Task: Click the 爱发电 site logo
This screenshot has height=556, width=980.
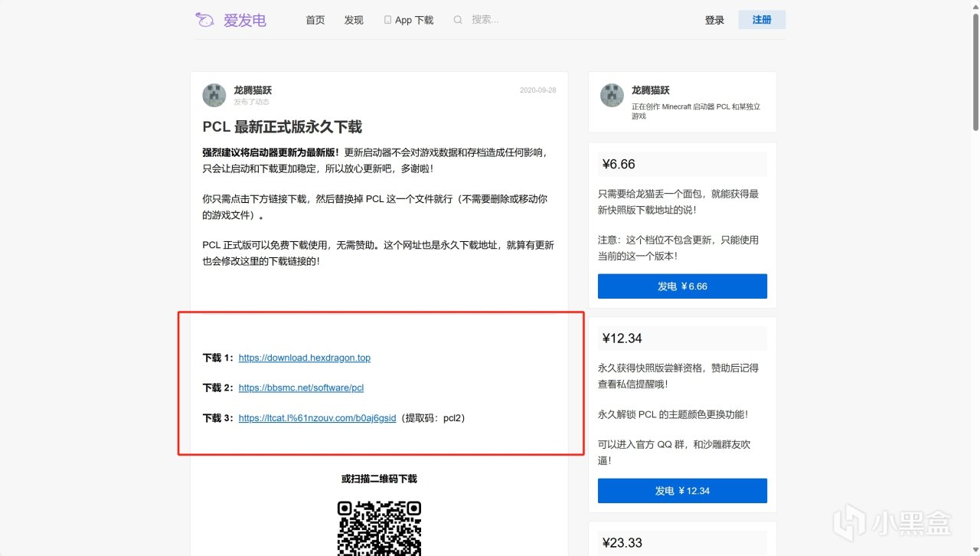Action: (230, 21)
